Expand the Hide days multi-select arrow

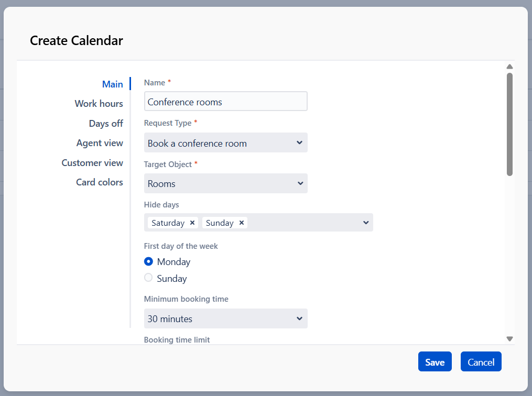(x=366, y=223)
